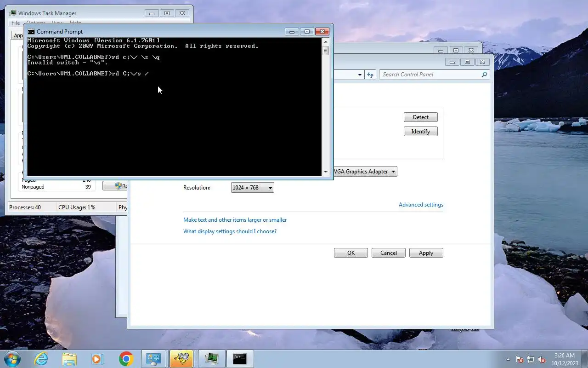Click the Identify button
The image size is (588, 368).
click(x=420, y=132)
